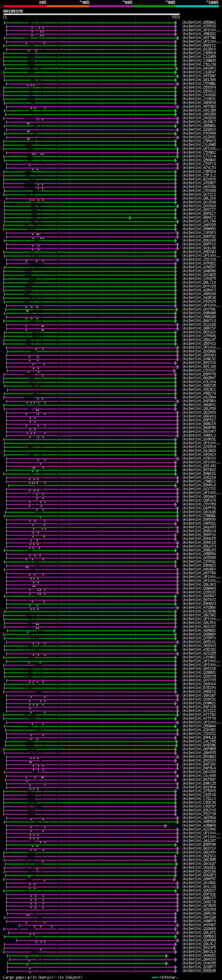
Task: Click the 533 query length marker
Action: [x=175, y=17]
